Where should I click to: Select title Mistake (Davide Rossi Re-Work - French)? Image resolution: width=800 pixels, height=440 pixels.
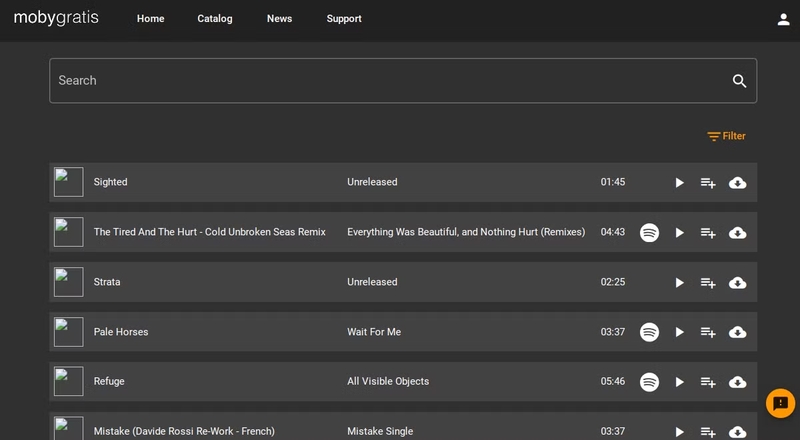(184, 431)
